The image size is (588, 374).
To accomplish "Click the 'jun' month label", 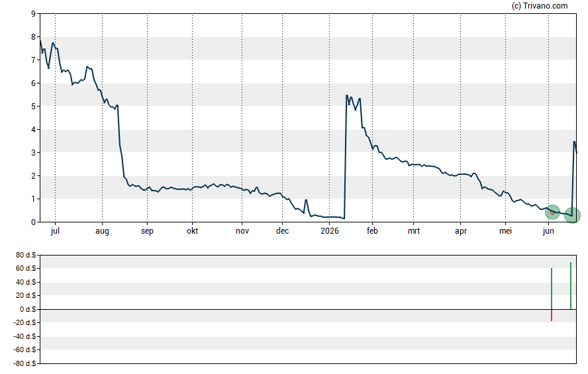I will point(548,231).
